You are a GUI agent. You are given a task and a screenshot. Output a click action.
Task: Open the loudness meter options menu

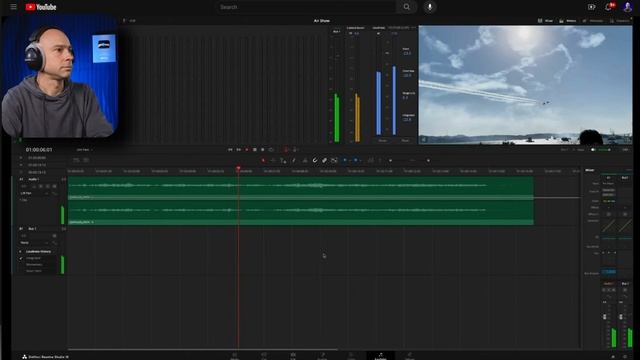pos(413,28)
